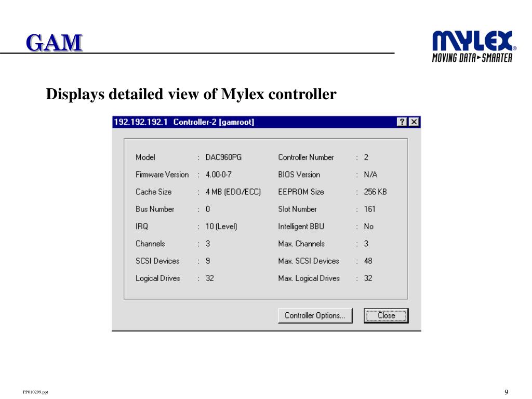Click the Intelligent BBU label
The height and width of the screenshot is (399, 532).
pos(301,227)
